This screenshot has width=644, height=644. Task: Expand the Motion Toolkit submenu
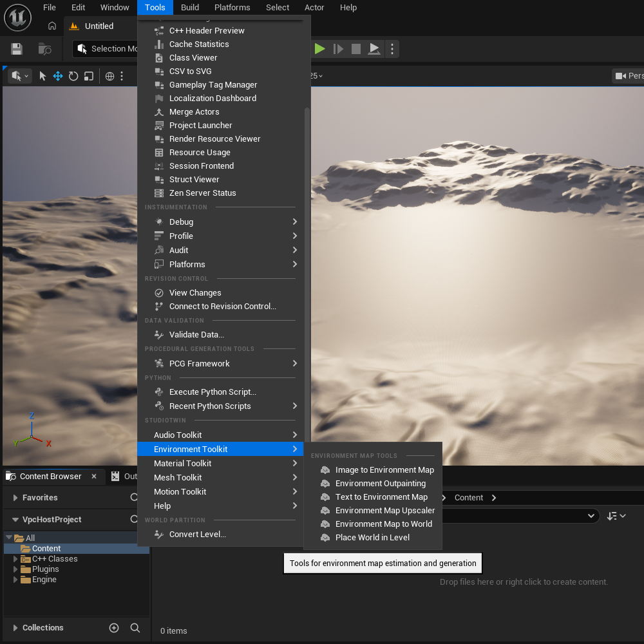[x=220, y=491]
